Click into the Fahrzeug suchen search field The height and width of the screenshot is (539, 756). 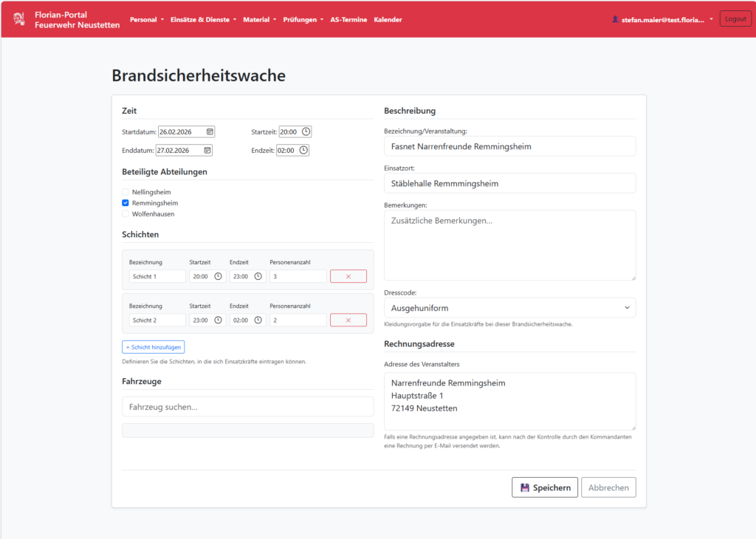pyautogui.click(x=247, y=407)
